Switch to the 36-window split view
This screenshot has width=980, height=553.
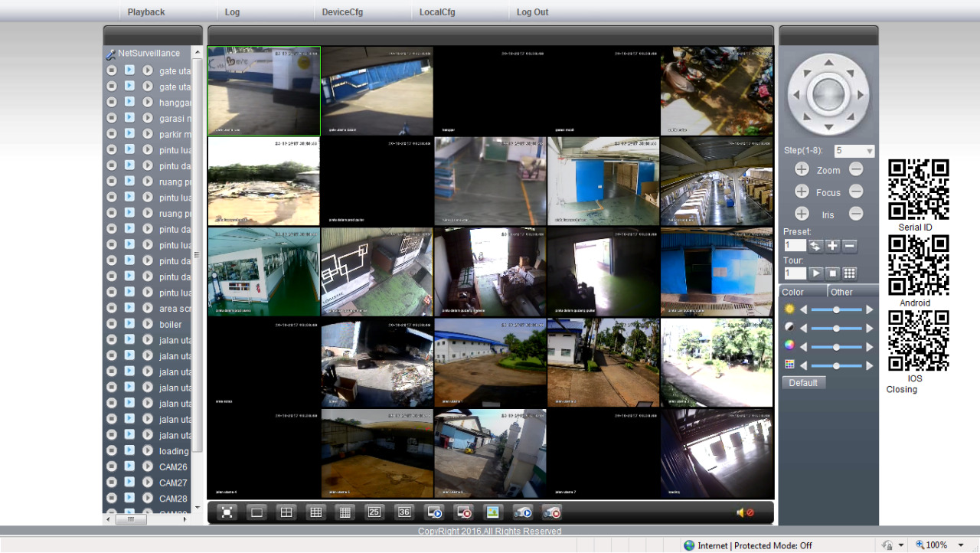tap(404, 512)
